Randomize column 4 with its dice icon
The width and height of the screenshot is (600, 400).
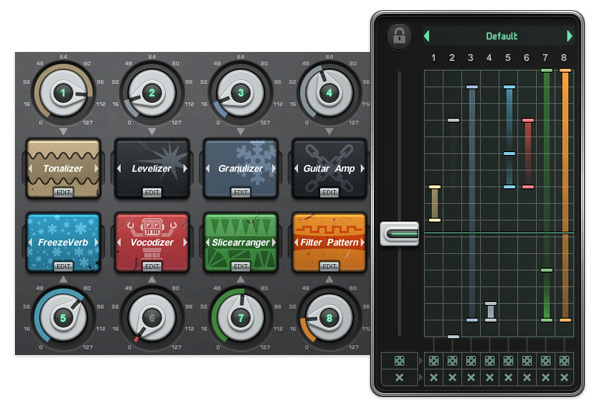tap(489, 361)
